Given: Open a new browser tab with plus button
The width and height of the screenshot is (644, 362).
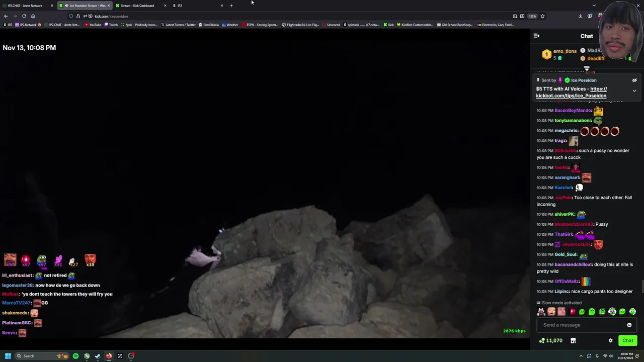Looking at the screenshot, I should point(231,6).
